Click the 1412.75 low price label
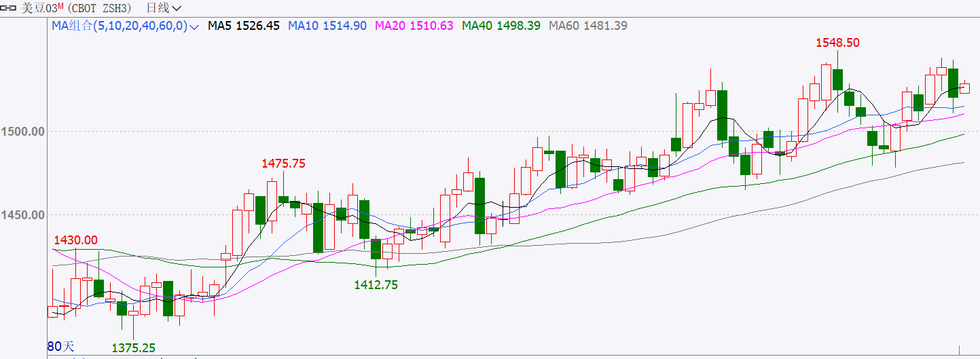 (x=376, y=285)
